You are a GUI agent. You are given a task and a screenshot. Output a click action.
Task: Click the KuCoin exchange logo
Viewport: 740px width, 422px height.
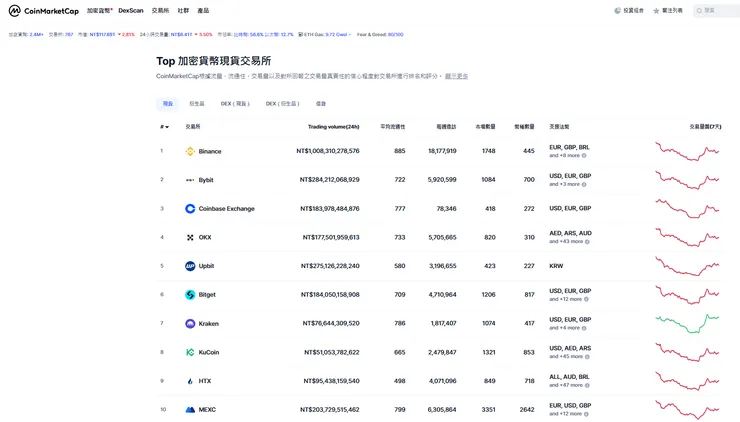(190, 352)
